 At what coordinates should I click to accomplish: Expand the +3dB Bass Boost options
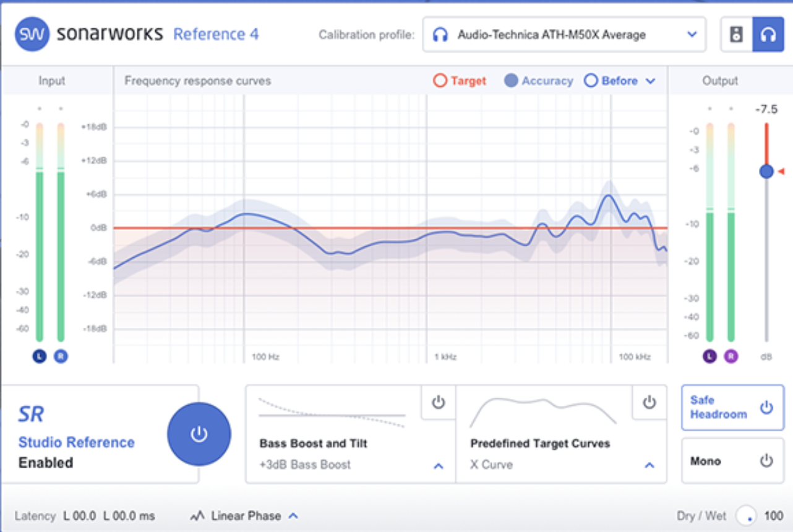click(439, 466)
